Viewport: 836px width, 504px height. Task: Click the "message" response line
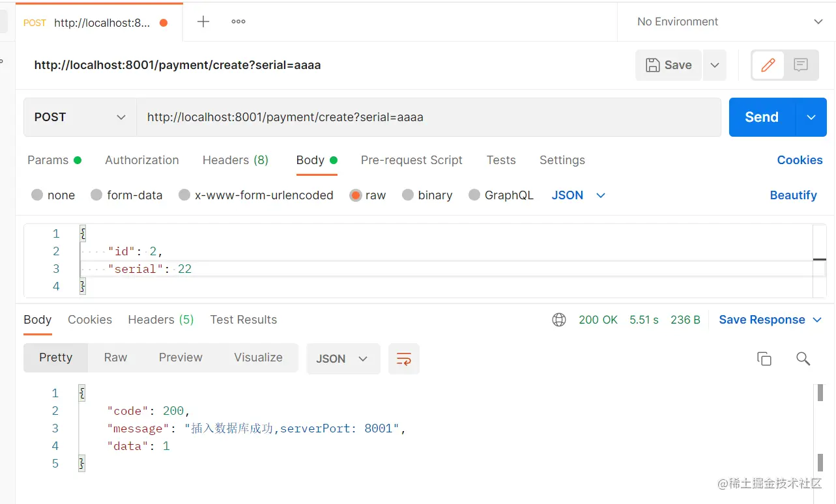(x=257, y=428)
